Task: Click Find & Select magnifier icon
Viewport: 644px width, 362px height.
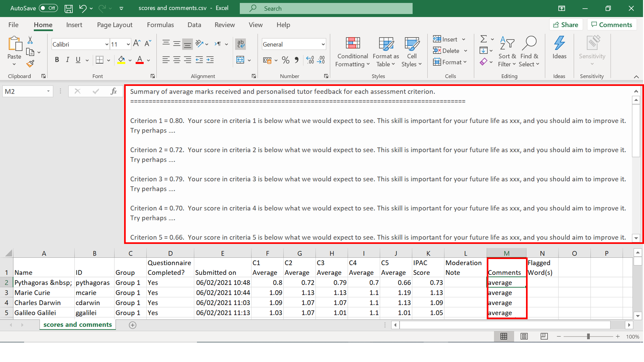Action: [x=529, y=43]
